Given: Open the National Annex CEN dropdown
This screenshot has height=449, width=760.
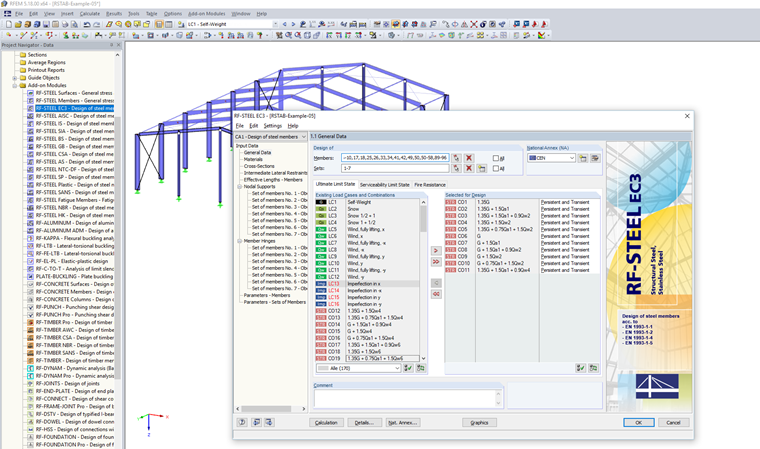Looking at the screenshot, I should [x=572, y=158].
